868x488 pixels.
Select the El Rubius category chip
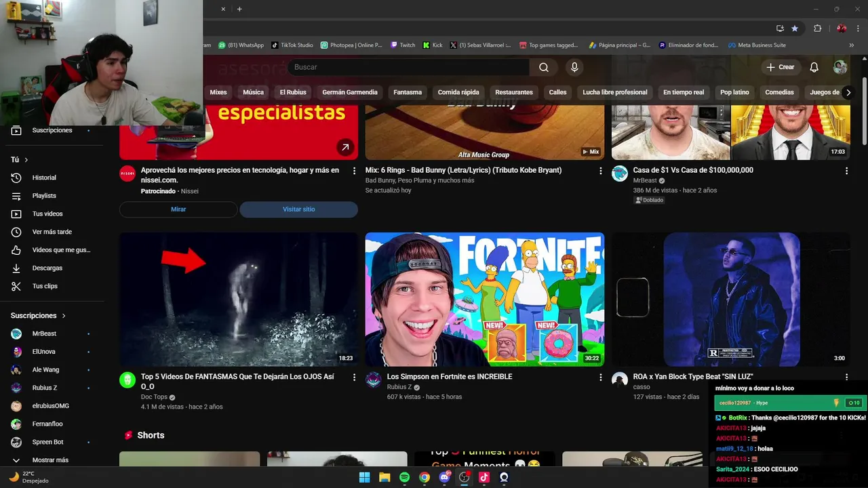[x=293, y=92]
